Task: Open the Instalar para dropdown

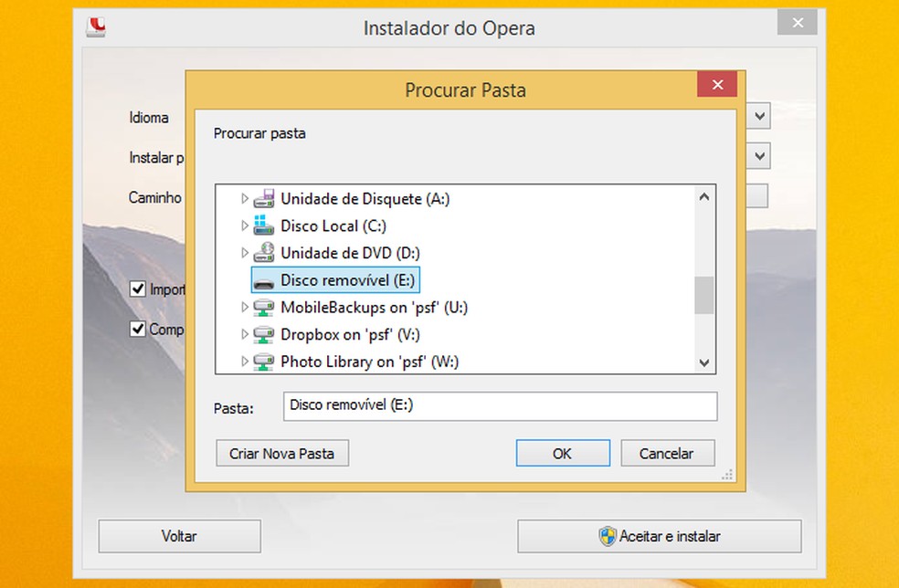Action: pyautogui.click(x=759, y=155)
